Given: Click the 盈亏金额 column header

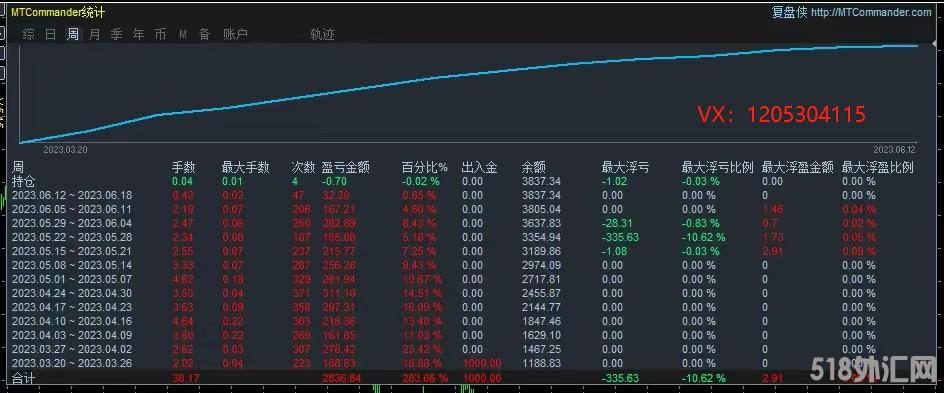Looking at the screenshot, I should [346, 167].
